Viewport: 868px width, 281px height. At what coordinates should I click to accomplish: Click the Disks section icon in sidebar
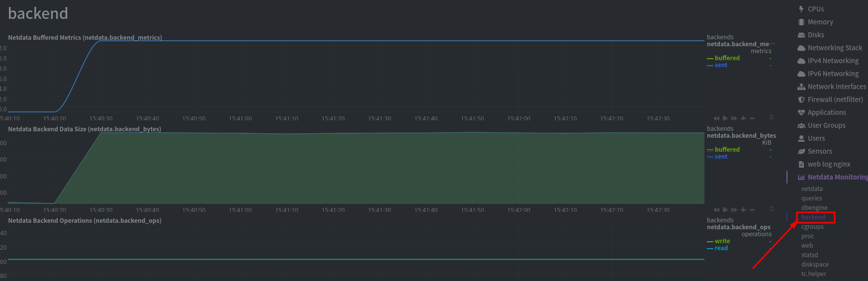click(x=801, y=35)
